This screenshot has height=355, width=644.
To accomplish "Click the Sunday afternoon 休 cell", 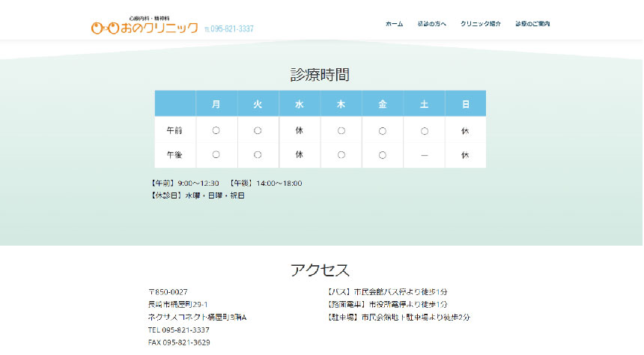I will (465, 155).
